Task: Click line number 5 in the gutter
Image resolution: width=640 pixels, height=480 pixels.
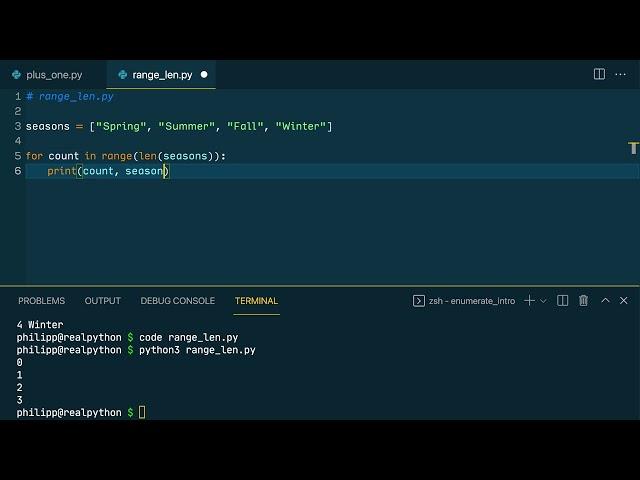Action: (18, 156)
